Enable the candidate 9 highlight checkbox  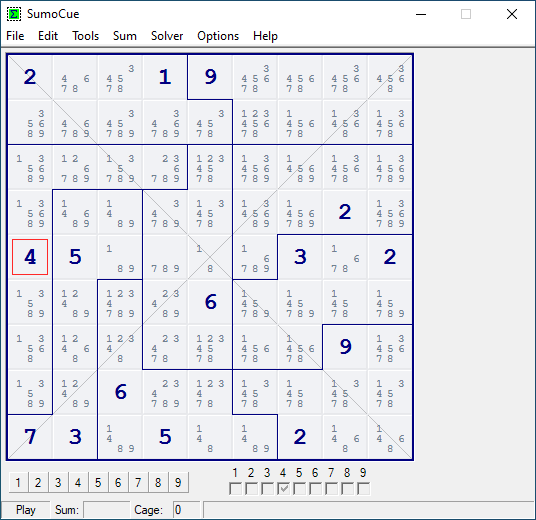pos(363,489)
